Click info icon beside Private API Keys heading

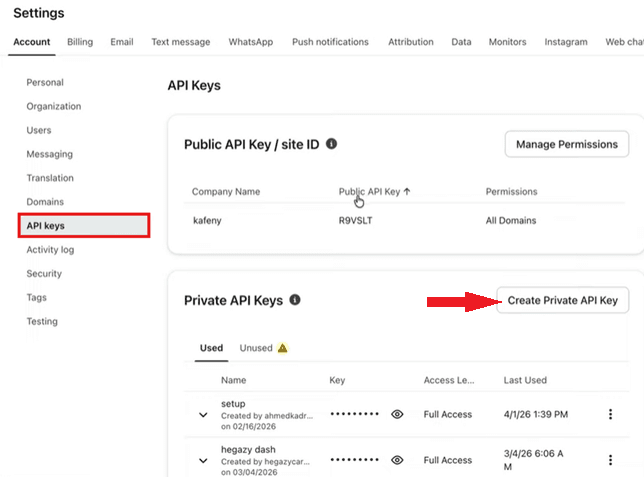click(x=295, y=300)
